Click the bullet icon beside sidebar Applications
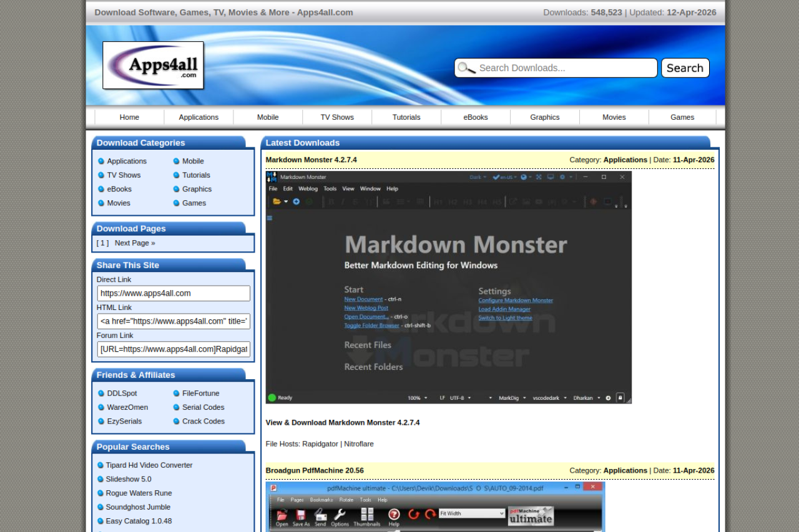Viewport: 799px width, 532px height. click(101, 161)
